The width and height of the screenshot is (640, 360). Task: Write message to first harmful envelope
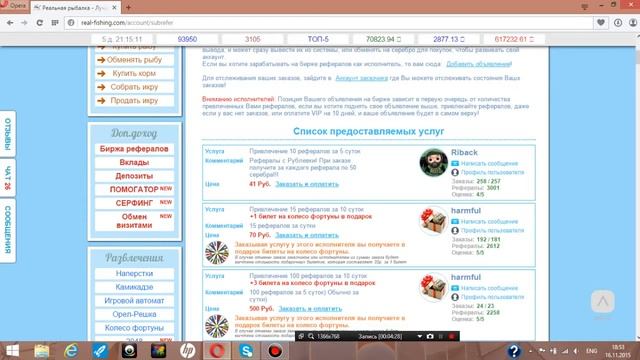[x=455, y=222]
